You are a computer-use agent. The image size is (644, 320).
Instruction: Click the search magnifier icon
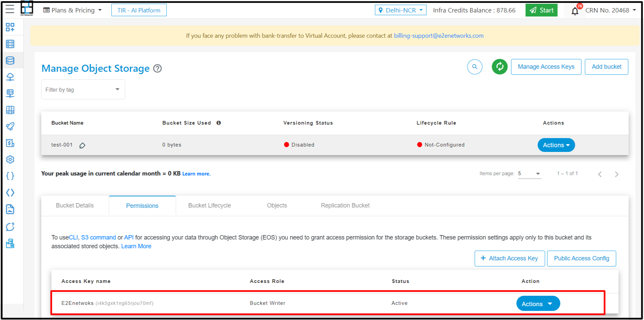(474, 67)
